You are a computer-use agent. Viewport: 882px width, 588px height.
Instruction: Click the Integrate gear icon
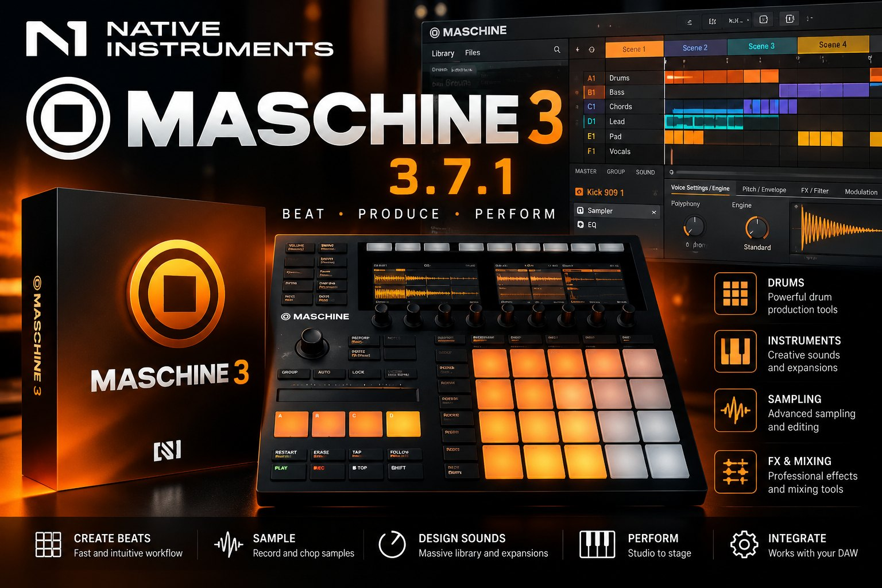point(744,544)
